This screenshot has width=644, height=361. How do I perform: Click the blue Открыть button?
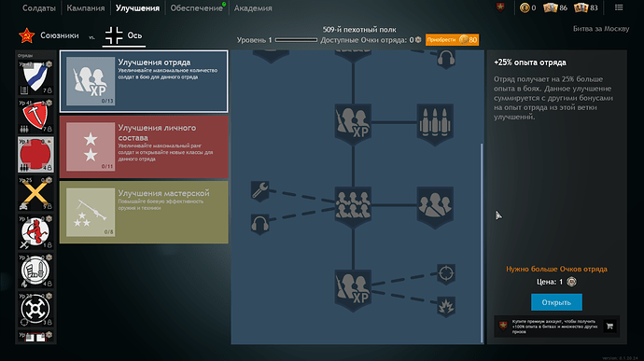pyautogui.click(x=556, y=302)
